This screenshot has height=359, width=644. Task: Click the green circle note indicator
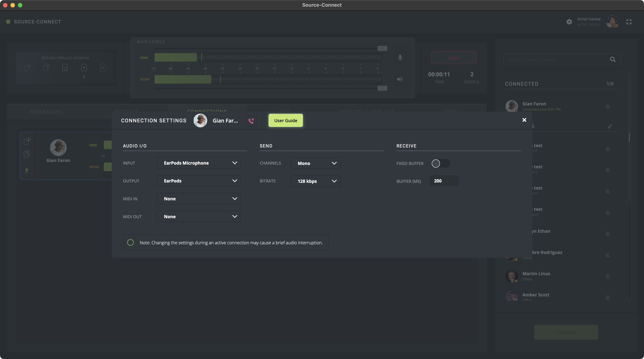coord(130,243)
